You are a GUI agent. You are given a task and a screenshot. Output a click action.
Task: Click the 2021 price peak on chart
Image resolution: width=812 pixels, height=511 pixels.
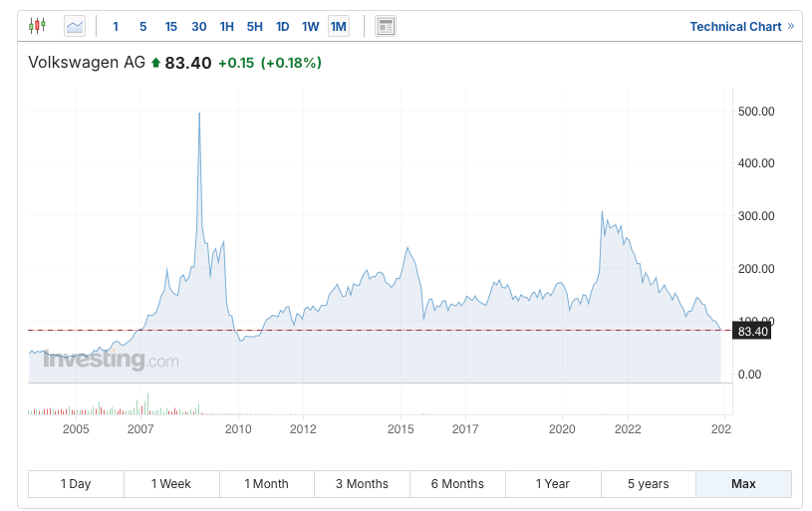click(602, 212)
